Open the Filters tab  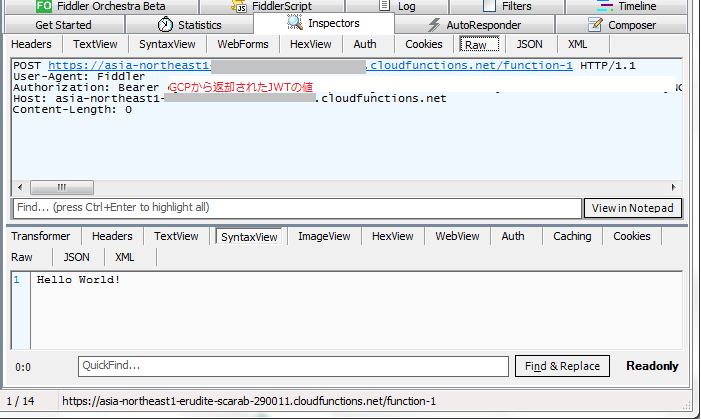(507, 6)
